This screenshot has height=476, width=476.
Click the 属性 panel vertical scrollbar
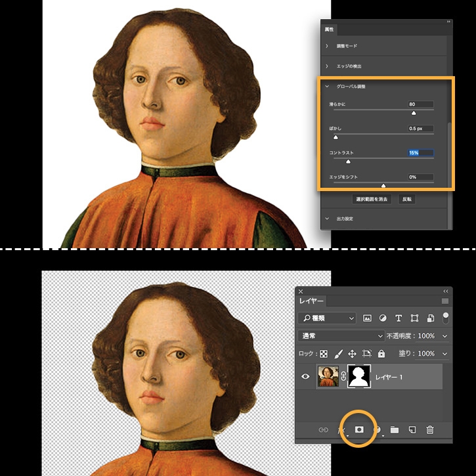coord(450,175)
